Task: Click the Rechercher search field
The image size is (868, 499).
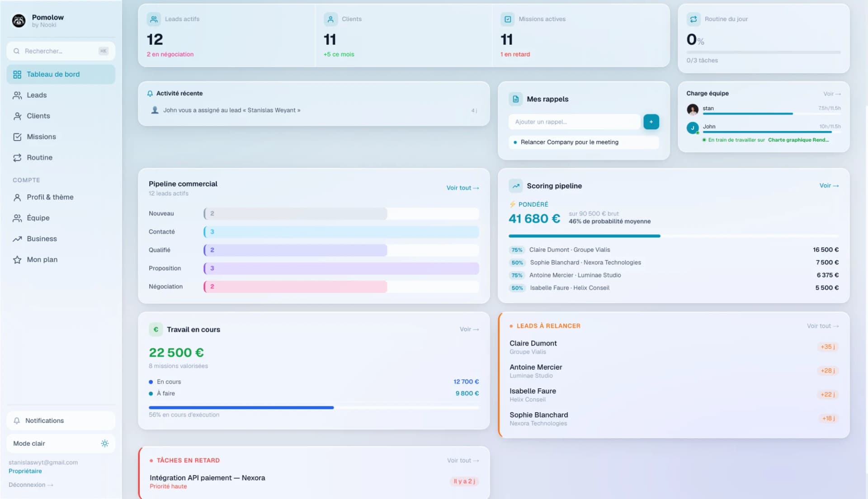Action: [x=61, y=51]
